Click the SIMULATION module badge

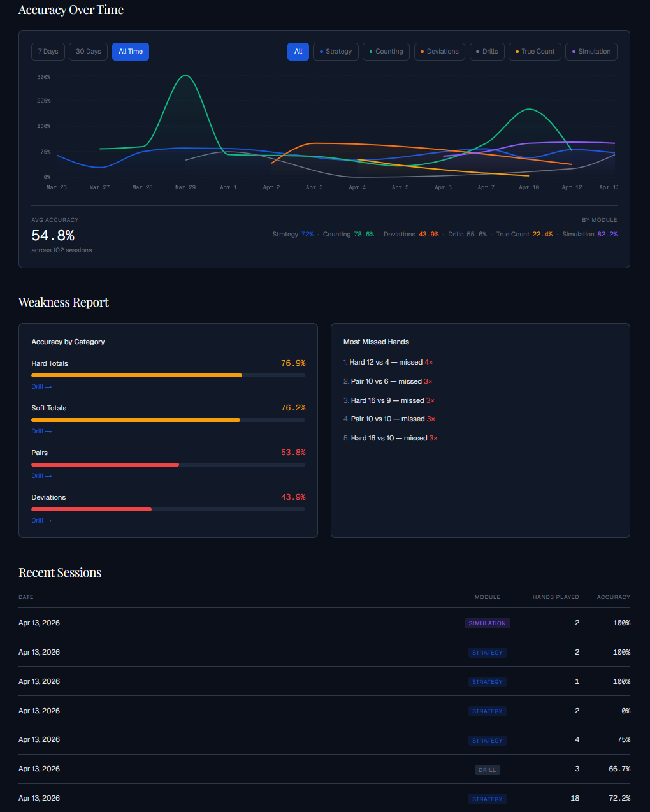(x=487, y=623)
